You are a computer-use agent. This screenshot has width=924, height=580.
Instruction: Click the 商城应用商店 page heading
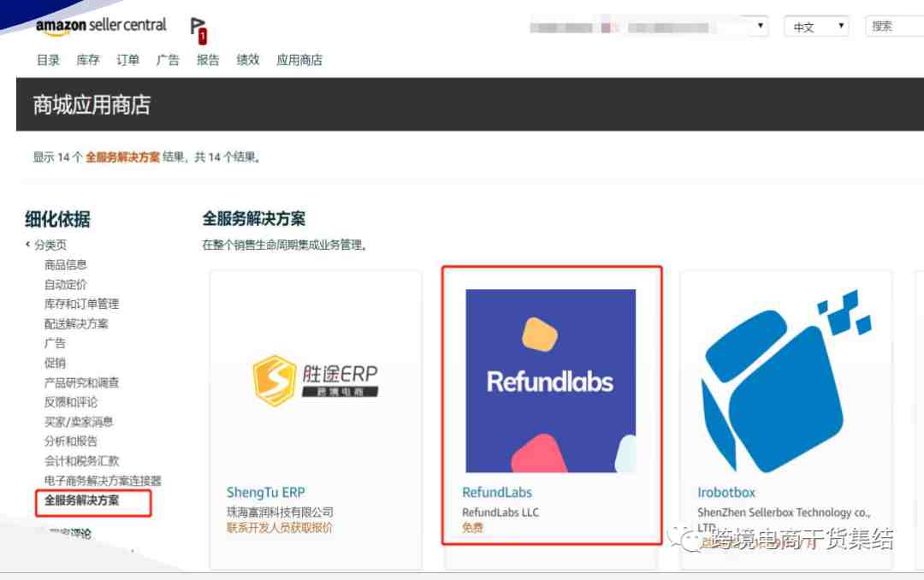click(x=92, y=105)
